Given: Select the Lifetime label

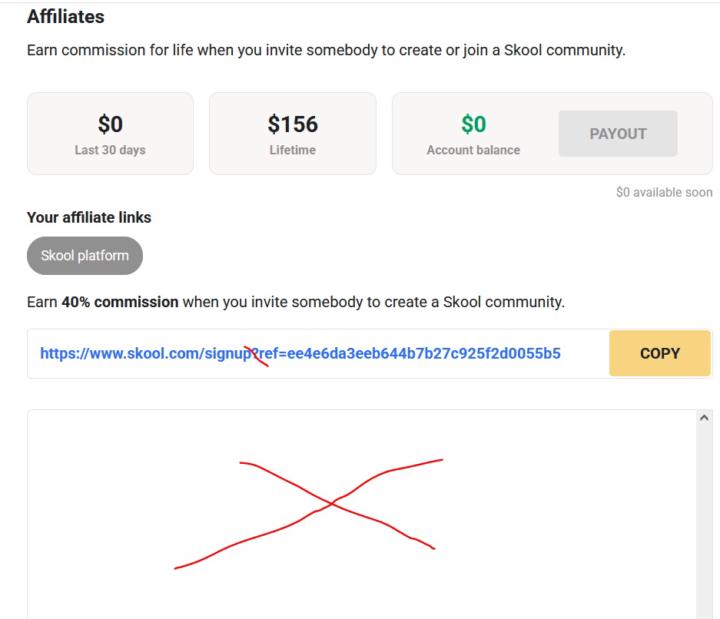Looking at the screenshot, I should pos(293,150).
